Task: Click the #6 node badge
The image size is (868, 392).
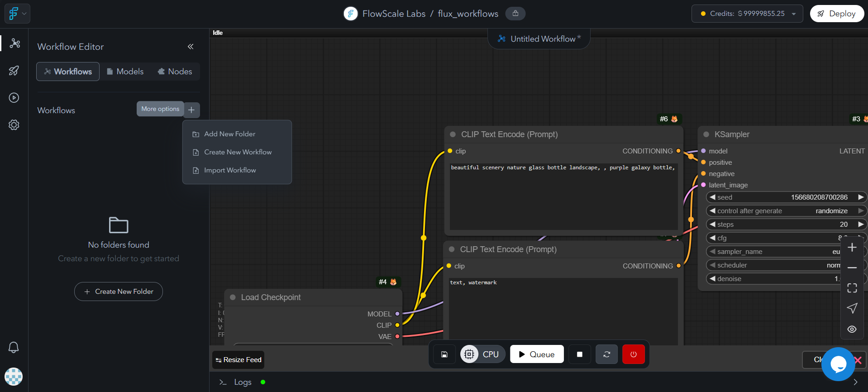Action: pyautogui.click(x=669, y=119)
